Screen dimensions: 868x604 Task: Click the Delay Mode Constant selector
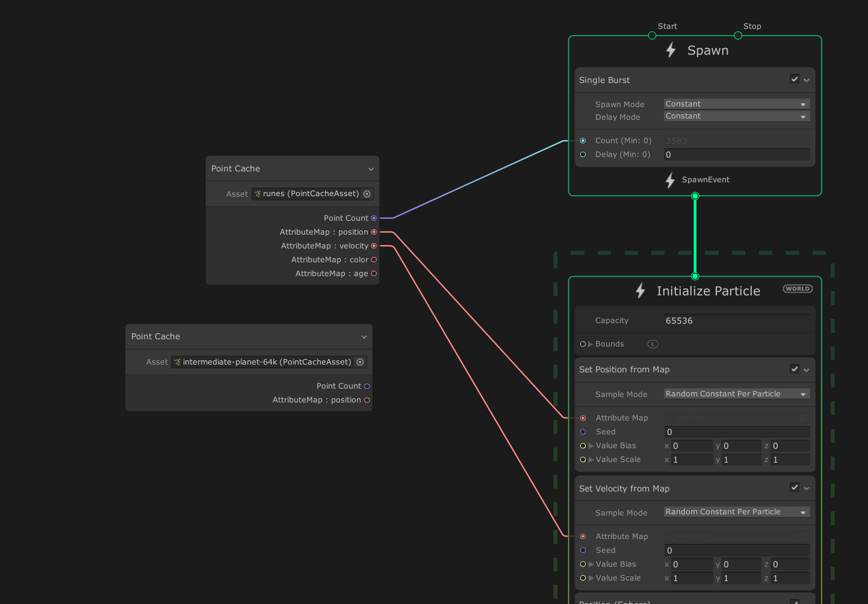(x=736, y=116)
